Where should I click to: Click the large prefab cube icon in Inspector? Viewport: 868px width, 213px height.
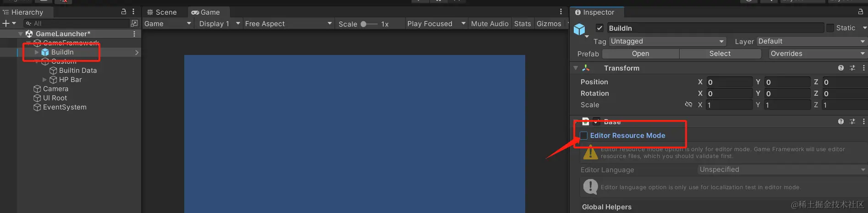pos(579,30)
